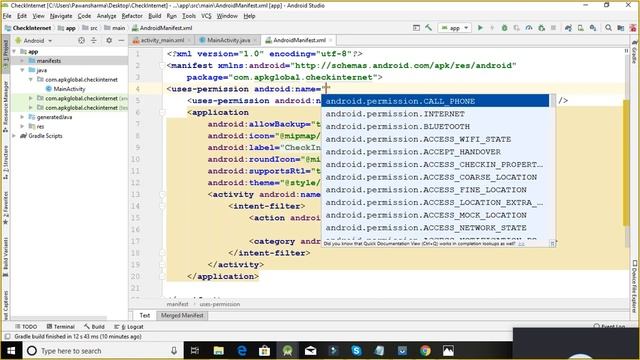The width and height of the screenshot is (640, 360).
Task: Hide the Project panel with minus icon
Action: [121, 40]
